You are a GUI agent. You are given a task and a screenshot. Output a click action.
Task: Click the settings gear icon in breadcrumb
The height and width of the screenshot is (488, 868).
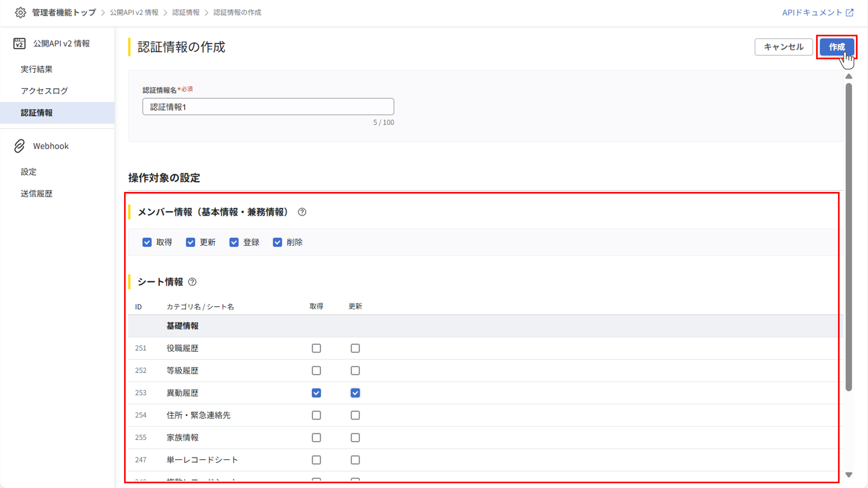pos(20,12)
